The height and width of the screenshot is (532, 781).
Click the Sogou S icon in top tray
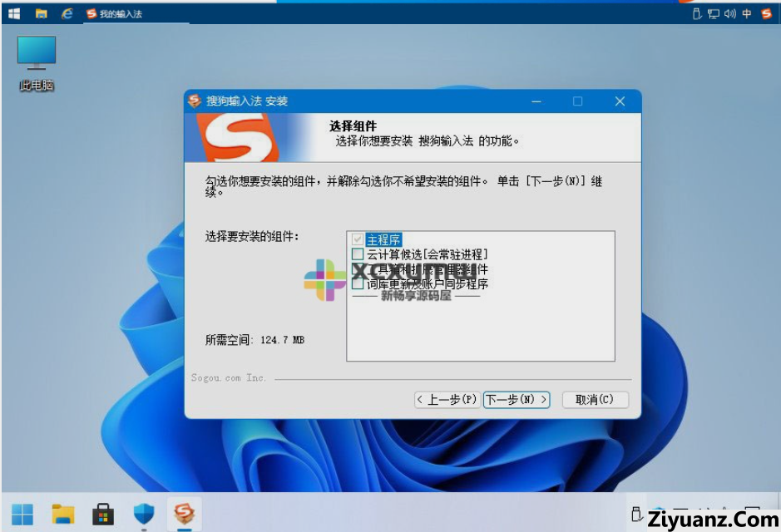click(x=766, y=13)
